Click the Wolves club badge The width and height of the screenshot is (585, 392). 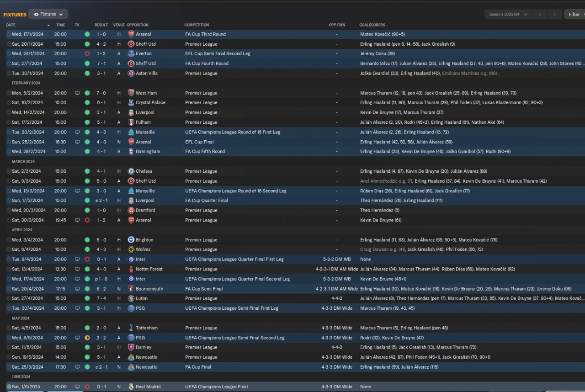click(131, 249)
